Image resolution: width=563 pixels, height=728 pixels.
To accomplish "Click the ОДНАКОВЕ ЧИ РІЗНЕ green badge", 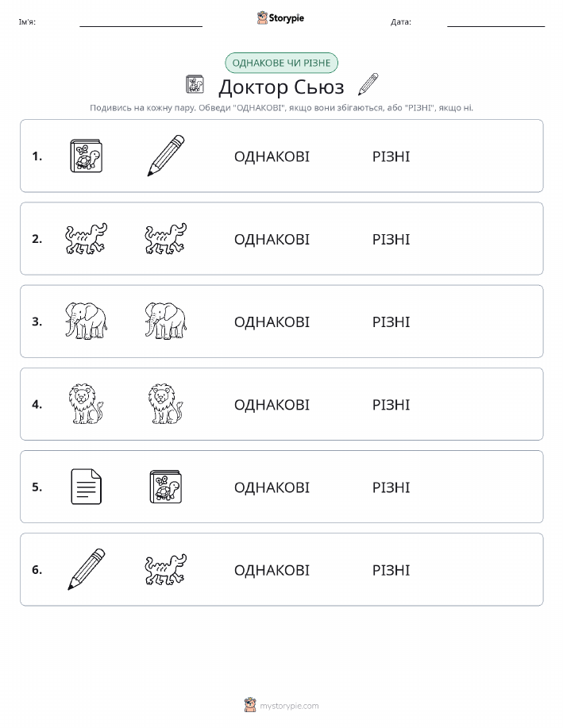I will click(281, 63).
